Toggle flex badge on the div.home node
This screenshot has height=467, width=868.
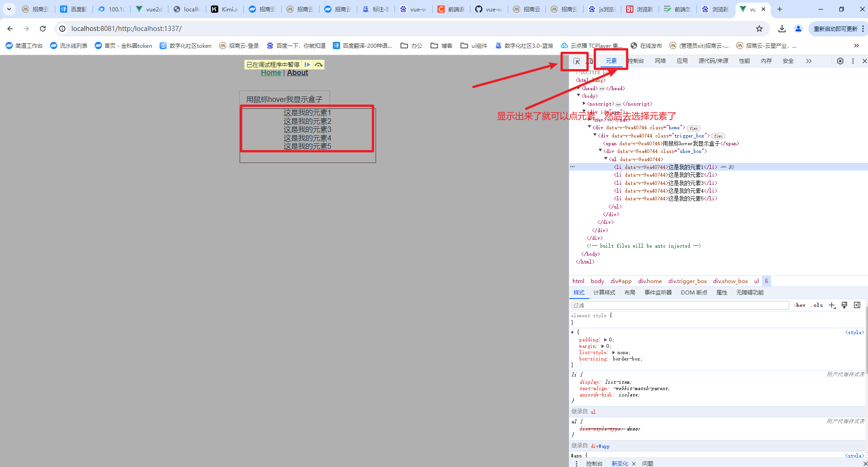pyautogui.click(x=693, y=128)
